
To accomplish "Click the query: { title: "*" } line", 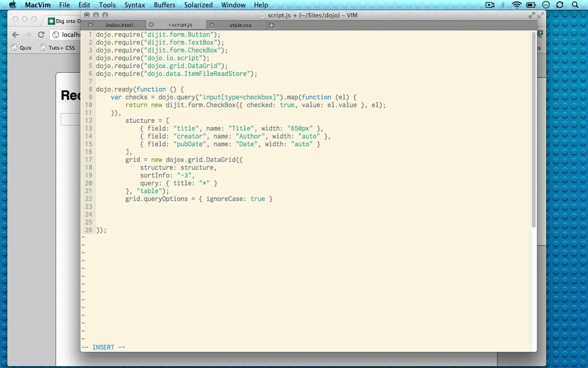I will click(x=178, y=183).
